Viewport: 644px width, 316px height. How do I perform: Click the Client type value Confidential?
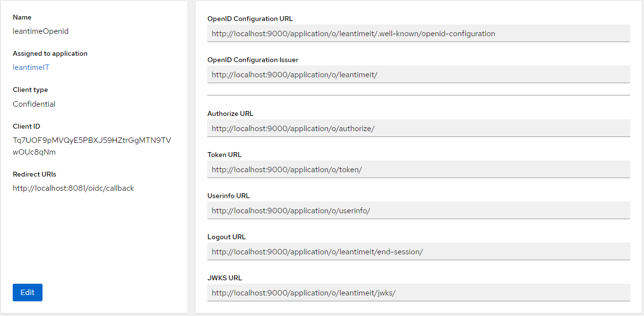point(34,104)
